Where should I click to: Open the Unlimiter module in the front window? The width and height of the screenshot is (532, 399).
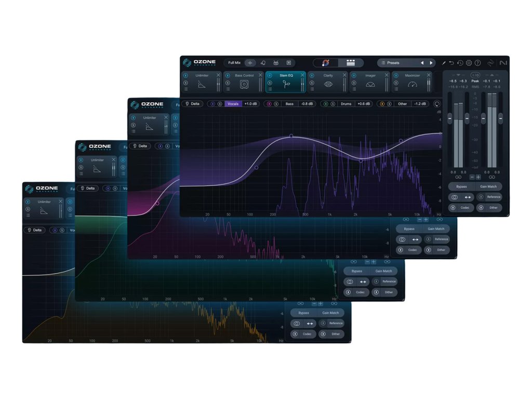click(202, 82)
